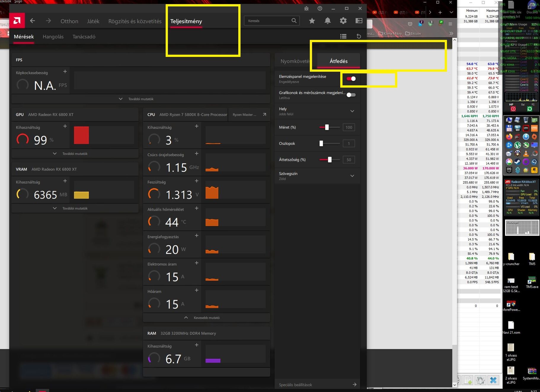Image resolution: width=540 pixels, height=392 pixels.
Task: Expand További mutatók under VRAM section
Action: tap(75, 208)
